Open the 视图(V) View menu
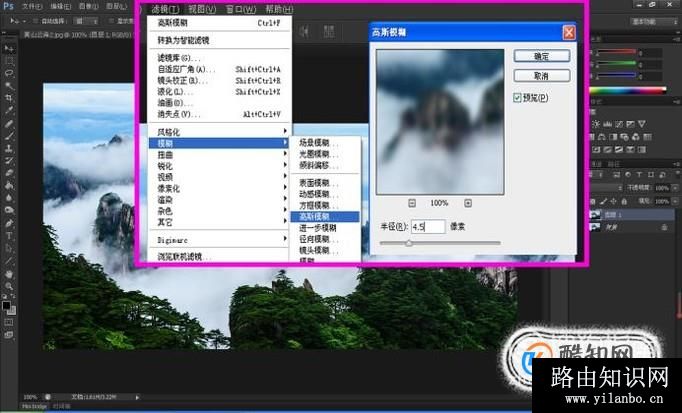 [x=202, y=9]
